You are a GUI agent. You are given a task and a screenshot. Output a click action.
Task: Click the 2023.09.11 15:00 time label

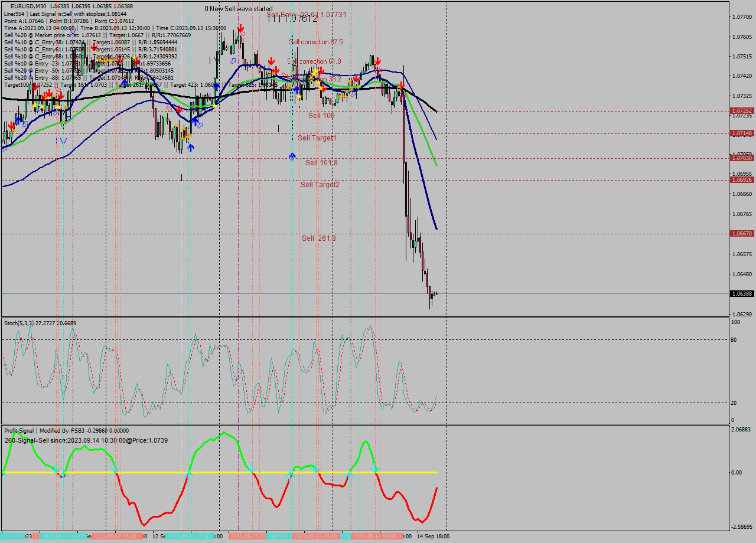pyautogui.click(x=64, y=537)
